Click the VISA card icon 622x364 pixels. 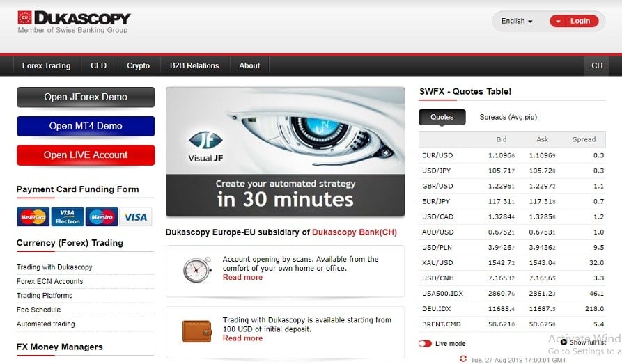coord(136,217)
